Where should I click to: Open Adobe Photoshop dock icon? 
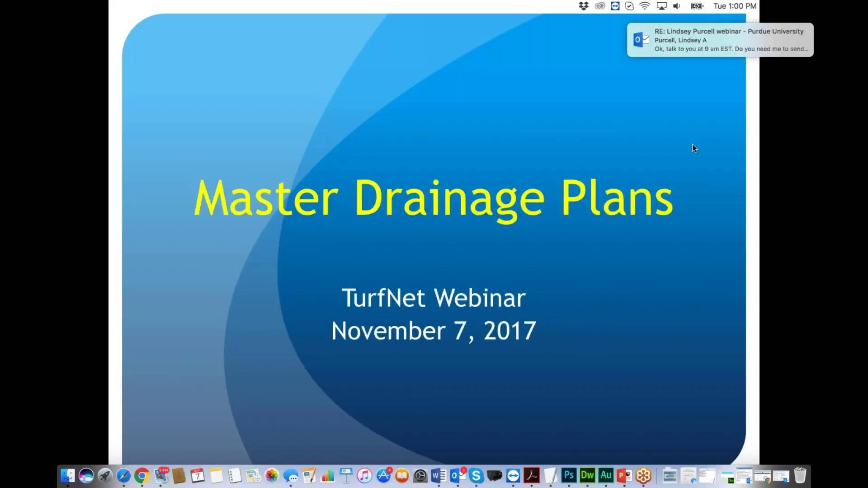coord(569,475)
